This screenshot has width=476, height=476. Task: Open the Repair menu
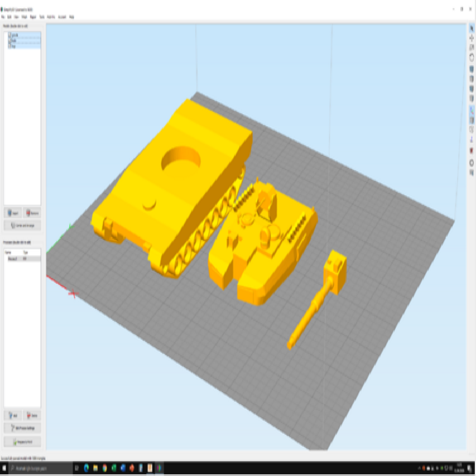[32, 17]
